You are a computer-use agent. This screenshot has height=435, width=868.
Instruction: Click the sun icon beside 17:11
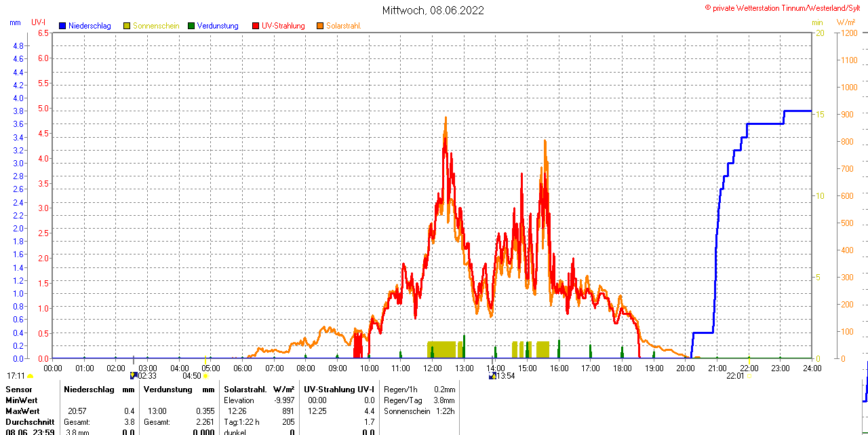[x=30, y=375]
